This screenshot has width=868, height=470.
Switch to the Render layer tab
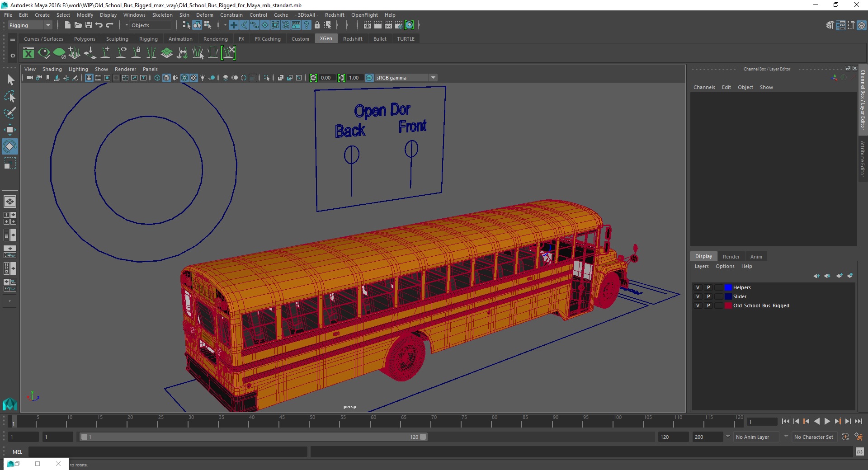point(731,257)
